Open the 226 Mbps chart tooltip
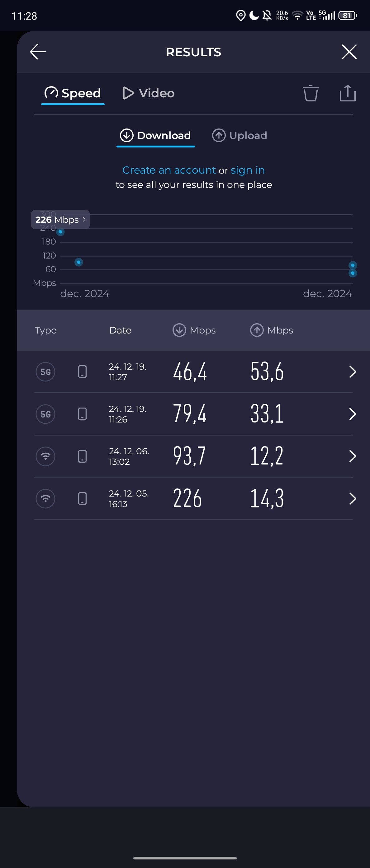370x868 pixels. pyautogui.click(x=60, y=220)
